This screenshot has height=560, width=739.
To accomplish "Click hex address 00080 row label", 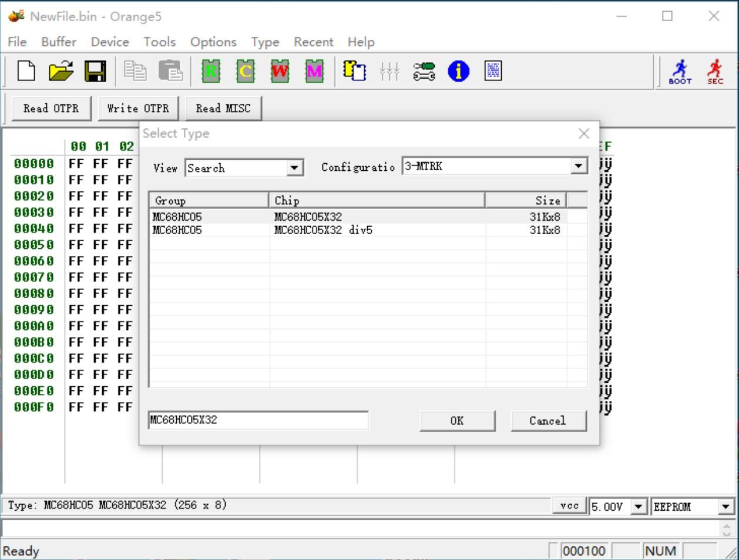I will [x=34, y=294].
